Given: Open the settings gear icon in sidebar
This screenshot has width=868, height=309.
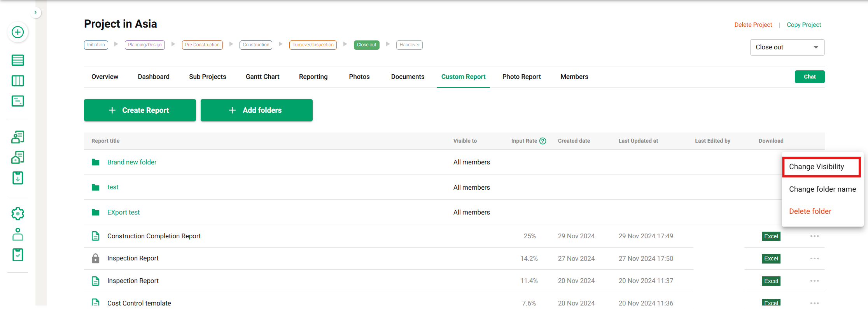Looking at the screenshot, I should coord(17,214).
